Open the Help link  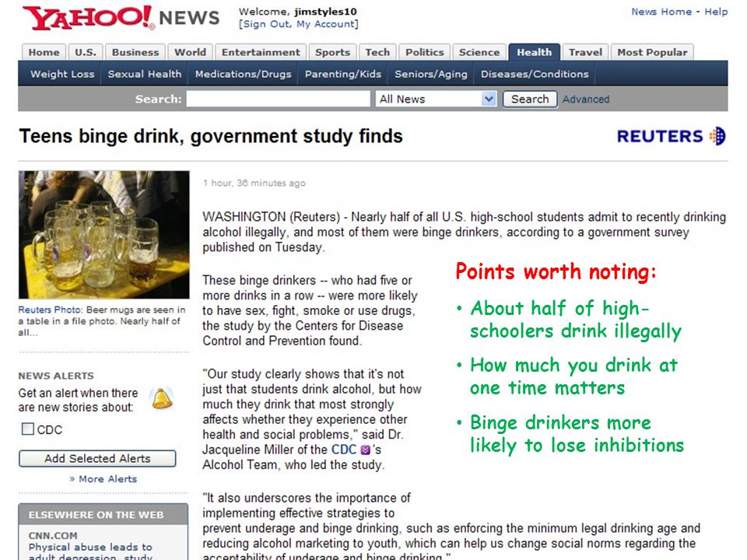[716, 12]
